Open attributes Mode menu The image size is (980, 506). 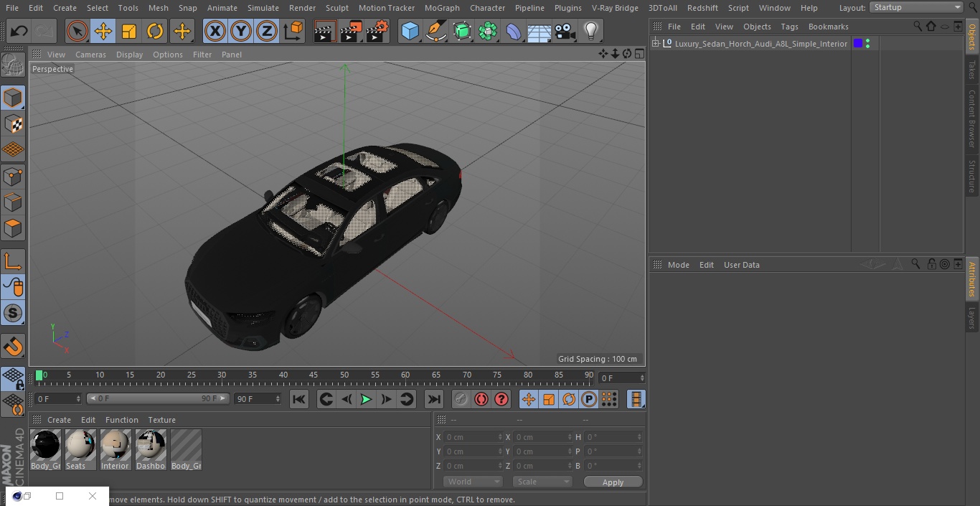[x=678, y=265]
